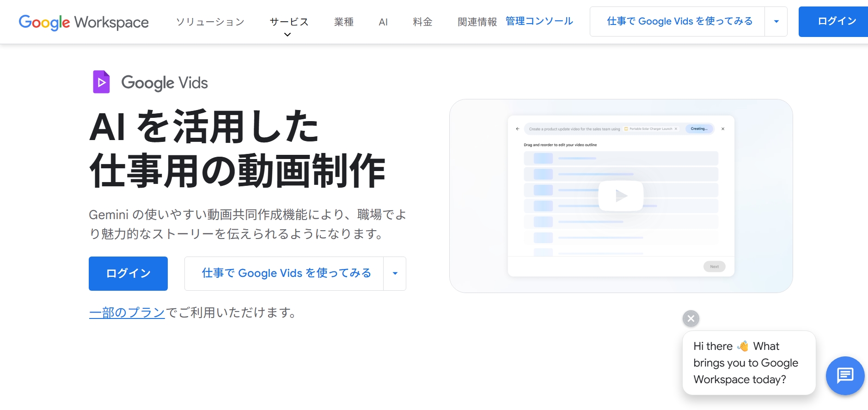Open the chat bubble icon button

tap(845, 375)
